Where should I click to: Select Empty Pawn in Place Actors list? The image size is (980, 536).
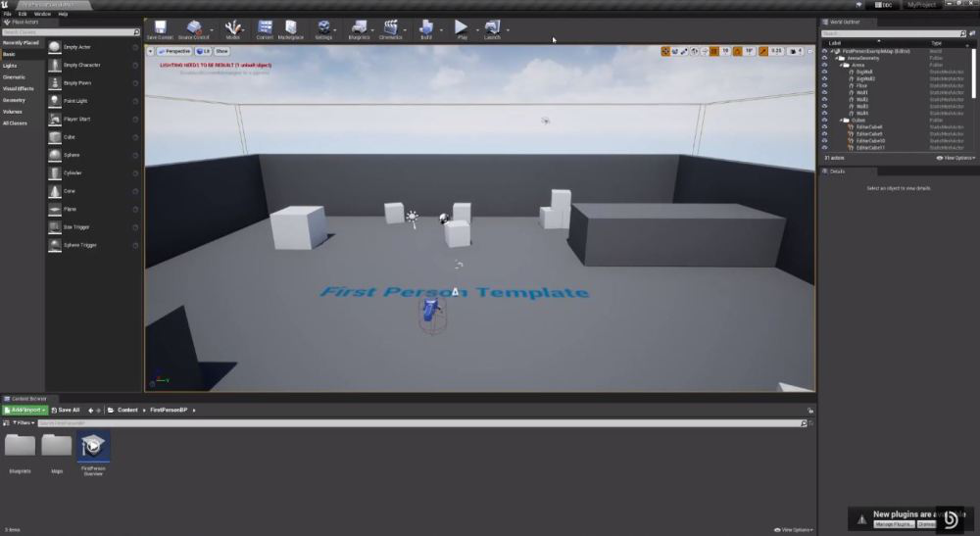point(93,83)
